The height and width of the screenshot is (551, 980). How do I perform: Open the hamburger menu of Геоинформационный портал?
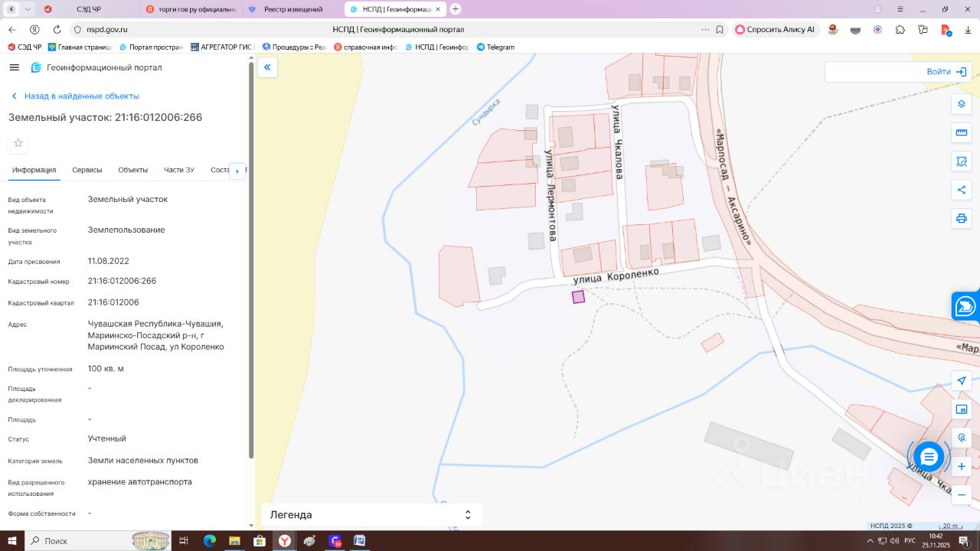click(x=14, y=67)
